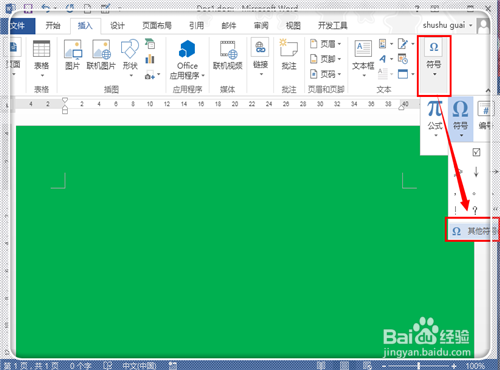Switch to read mode view button
The image size is (500, 370).
pyautogui.click(x=321, y=366)
